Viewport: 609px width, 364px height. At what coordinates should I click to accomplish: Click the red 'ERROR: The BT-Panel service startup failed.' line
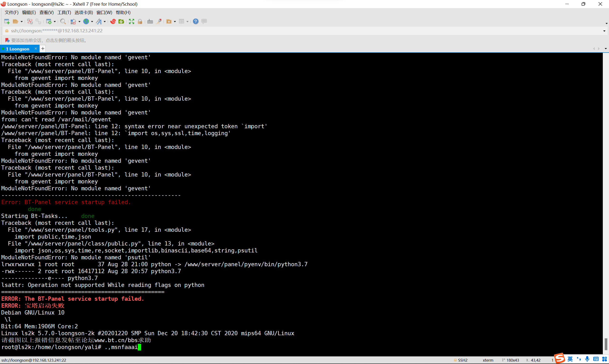pyautogui.click(x=73, y=299)
